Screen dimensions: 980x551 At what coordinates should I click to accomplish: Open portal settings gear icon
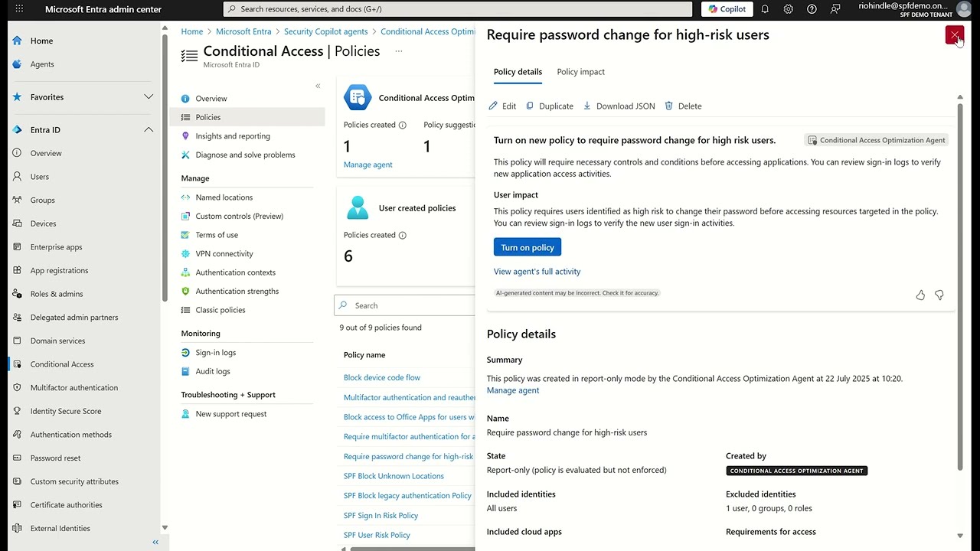pos(788,9)
